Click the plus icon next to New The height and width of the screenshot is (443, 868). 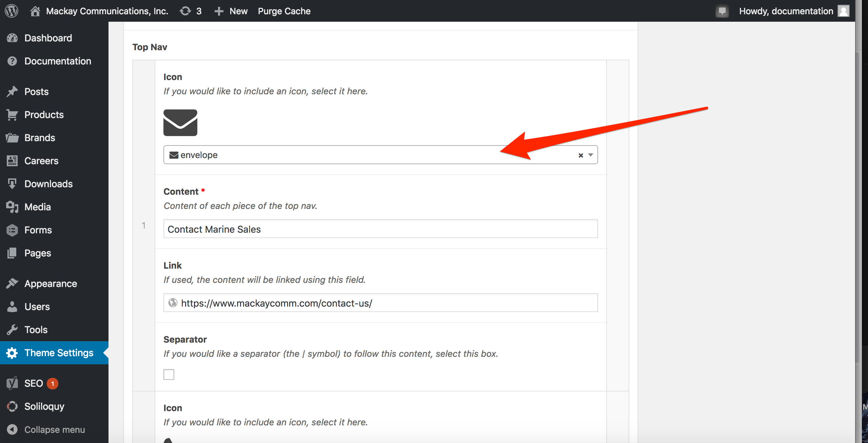coord(219,11)
